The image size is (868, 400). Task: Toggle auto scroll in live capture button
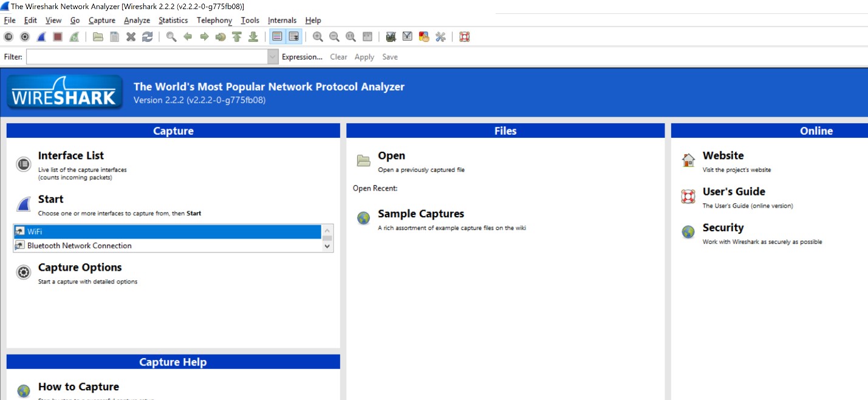click(293, 37)
